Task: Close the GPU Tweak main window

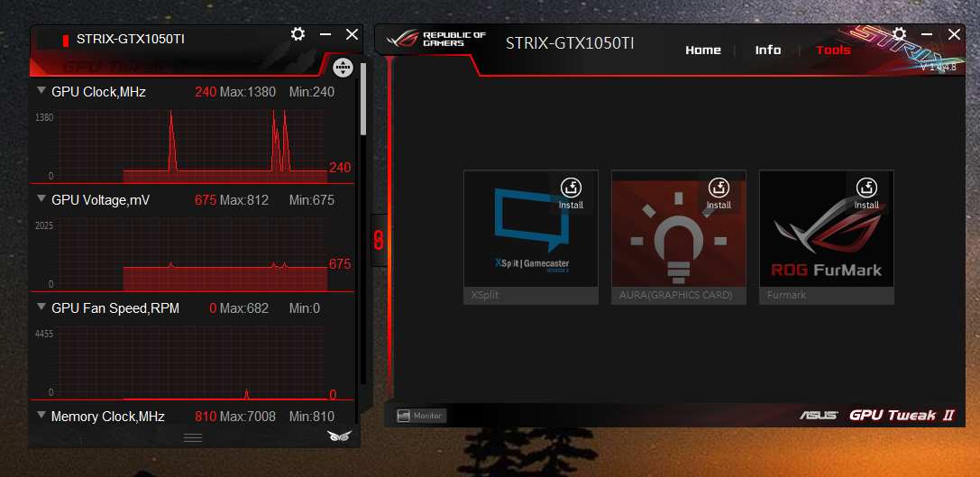Action: point(954,33)
